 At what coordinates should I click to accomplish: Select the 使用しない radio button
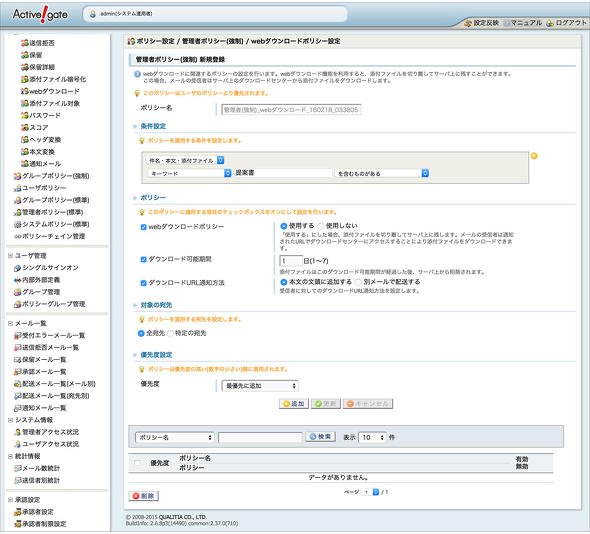pos(321,226)
